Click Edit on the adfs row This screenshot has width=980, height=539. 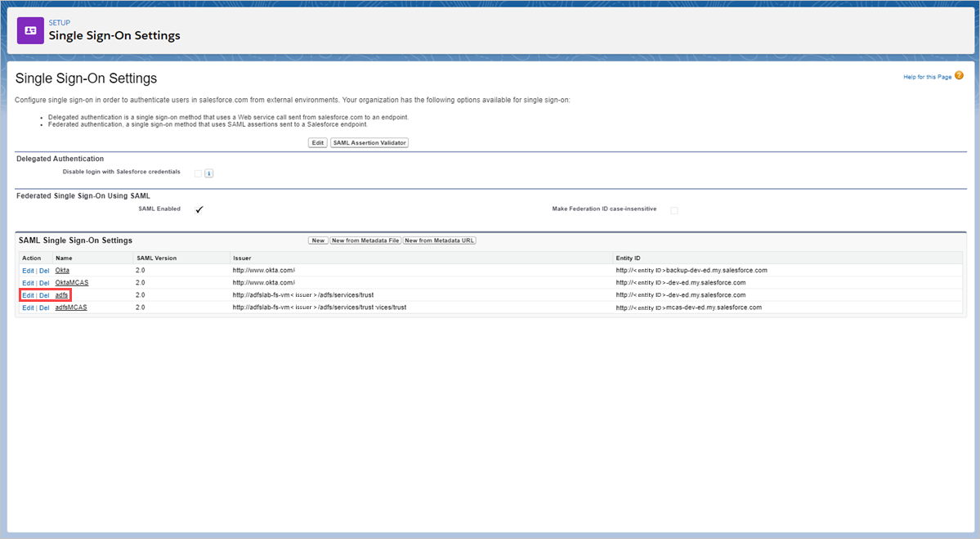(x=28, y=294)
